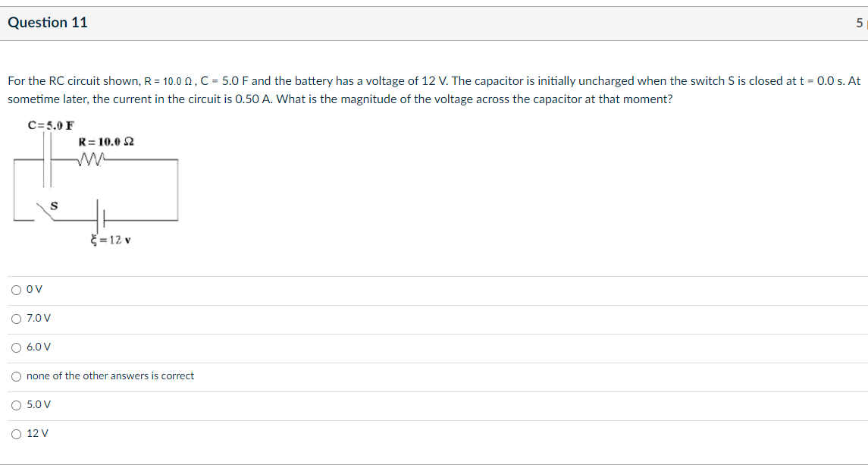Click the 0 V answer text label
Screen dimensions: 868x465
(33, 289)
